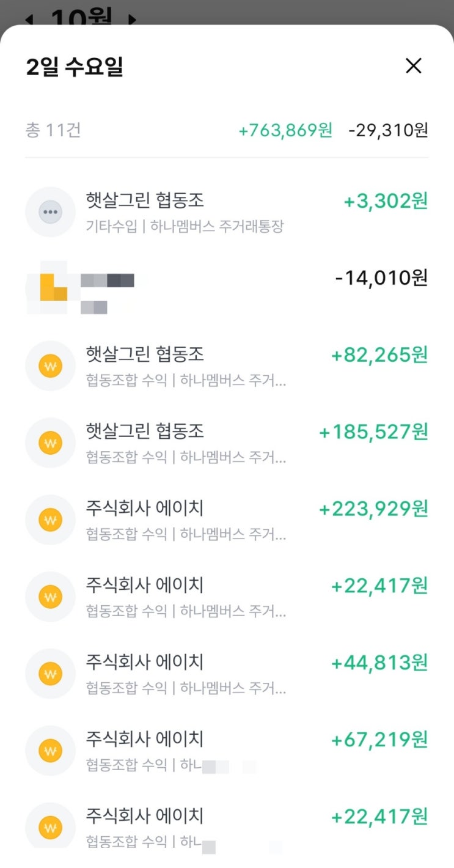The height and width of the screenshot is (868, 454).
Task: Tap the +185,527원 amount
Action: [x=373, y=432]
